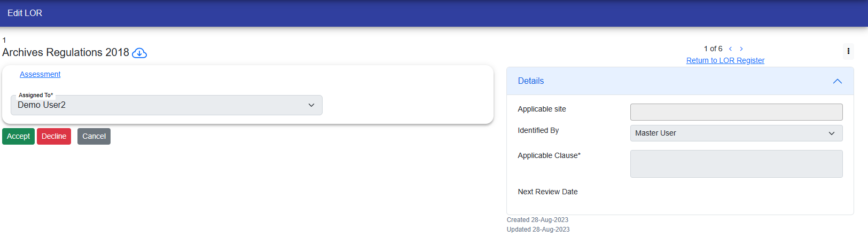This screenshot has height=245, width=868.
Task: Open the Identified By dropdown
Action: point(736,133)
